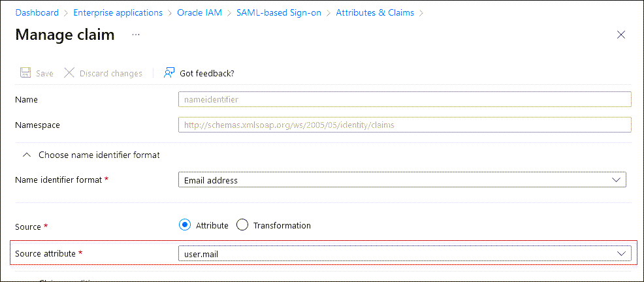Open the Source attribute dropdown
This screenshot has height=282, width=644.
(404, 253)
